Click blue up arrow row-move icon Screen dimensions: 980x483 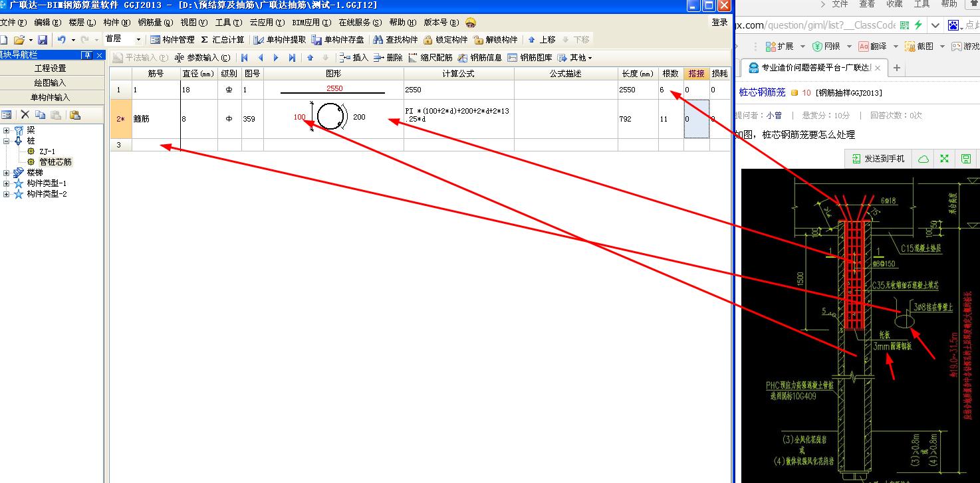point(310,58)
